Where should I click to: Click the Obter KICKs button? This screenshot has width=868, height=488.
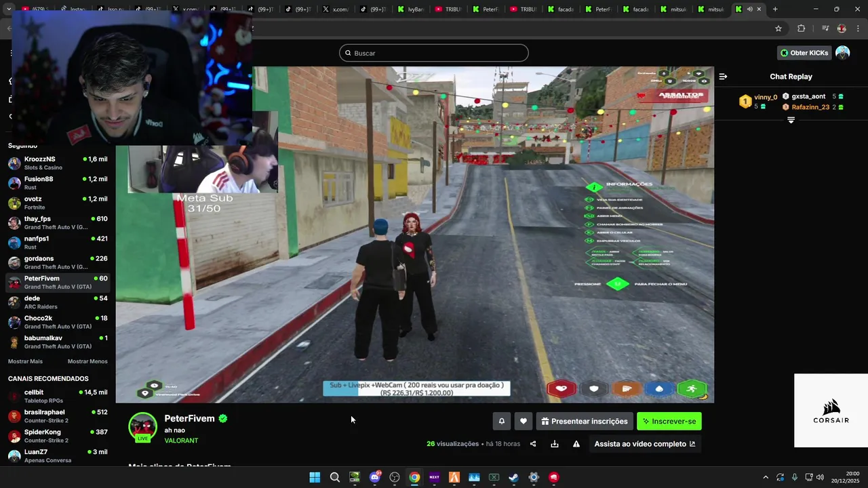(804, 53)
